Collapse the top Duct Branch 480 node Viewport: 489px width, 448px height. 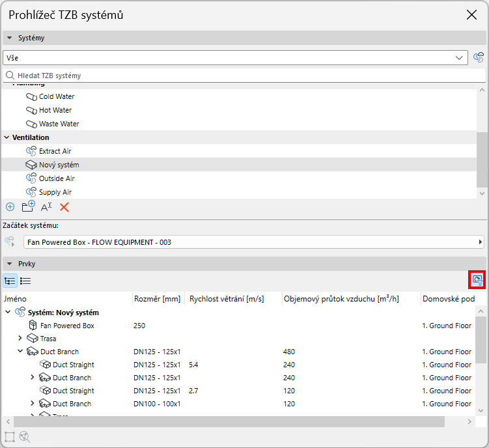pyautogui.click(x=20, y=351)
